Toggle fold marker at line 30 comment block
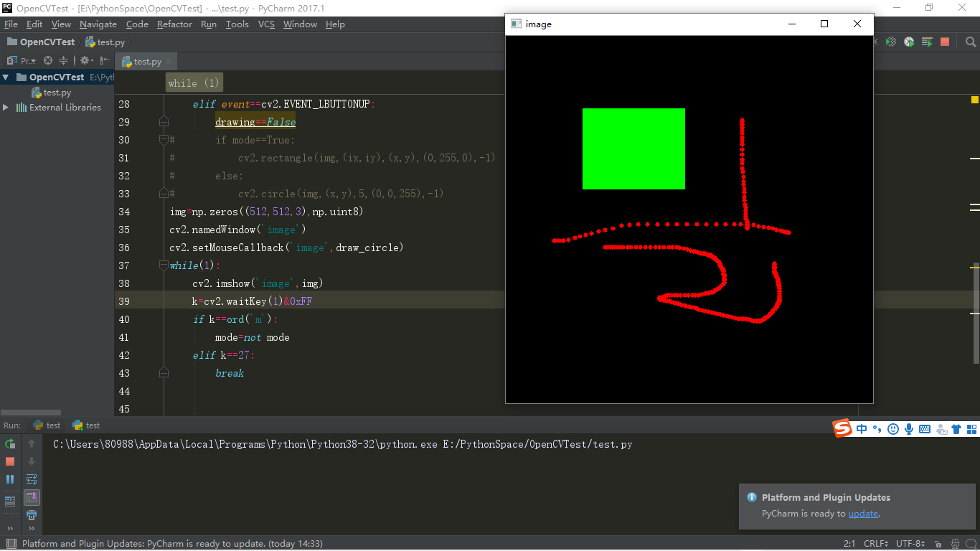 tap(164, 140)
